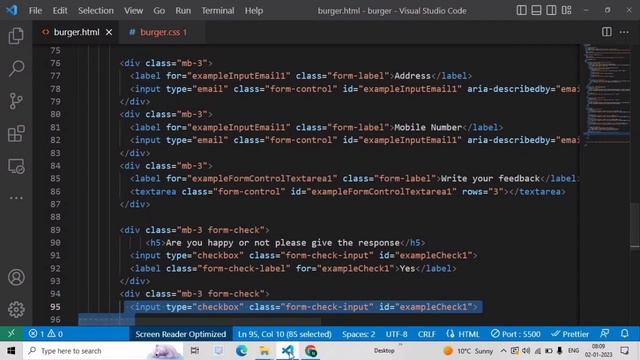Open the Go menu
Image resolution: width=640 pixels, height=360 pixels.
159,11
